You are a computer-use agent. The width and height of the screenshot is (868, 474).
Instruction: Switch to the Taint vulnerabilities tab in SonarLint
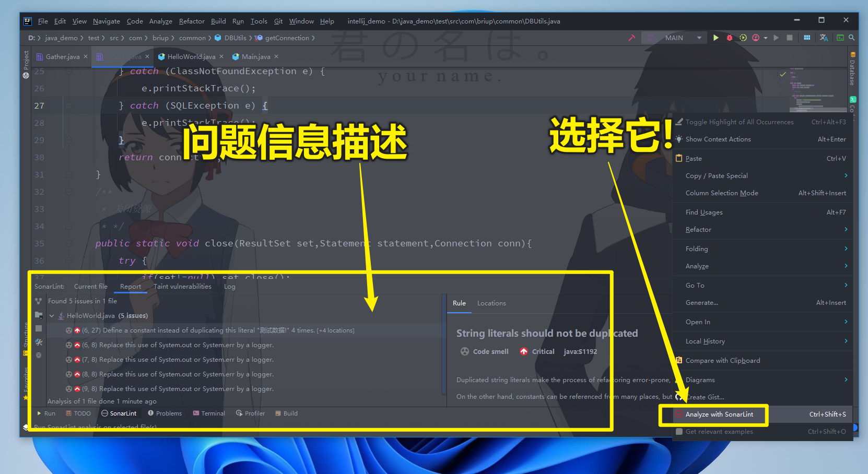(x=182, y=287)
